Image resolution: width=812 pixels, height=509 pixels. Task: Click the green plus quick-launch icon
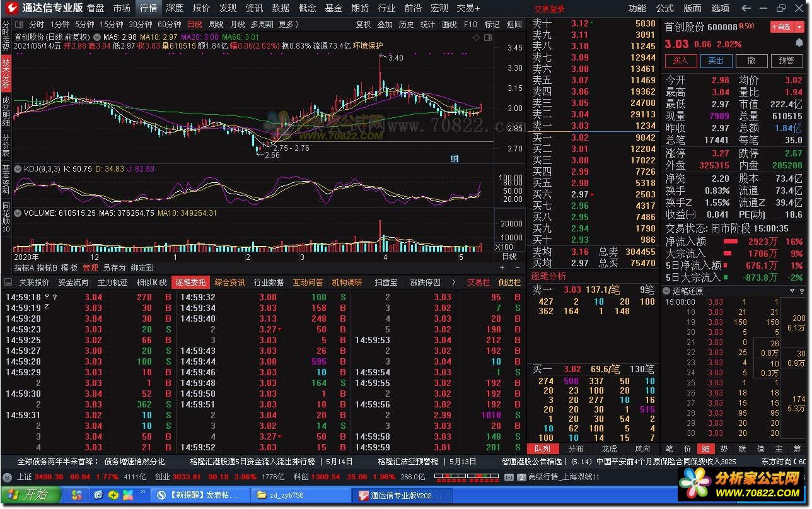113,495
